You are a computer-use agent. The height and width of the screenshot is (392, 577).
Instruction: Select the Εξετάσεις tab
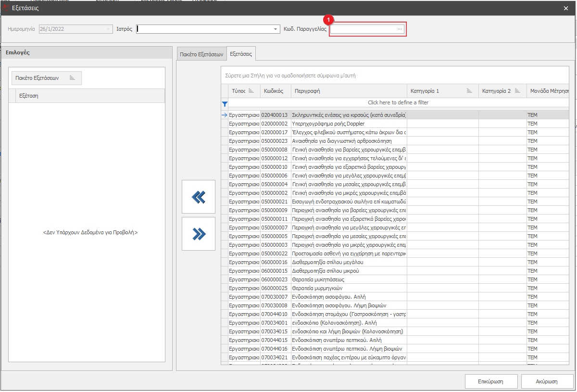pyautogui.click(x=241, y=54)
